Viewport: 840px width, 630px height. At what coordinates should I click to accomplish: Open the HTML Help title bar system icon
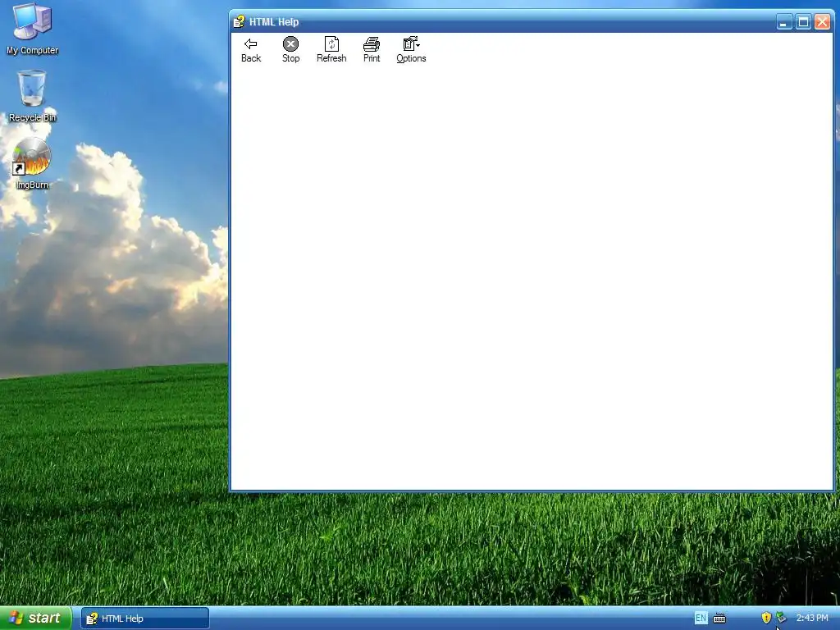pyautogui.click(x=239, y=22)
